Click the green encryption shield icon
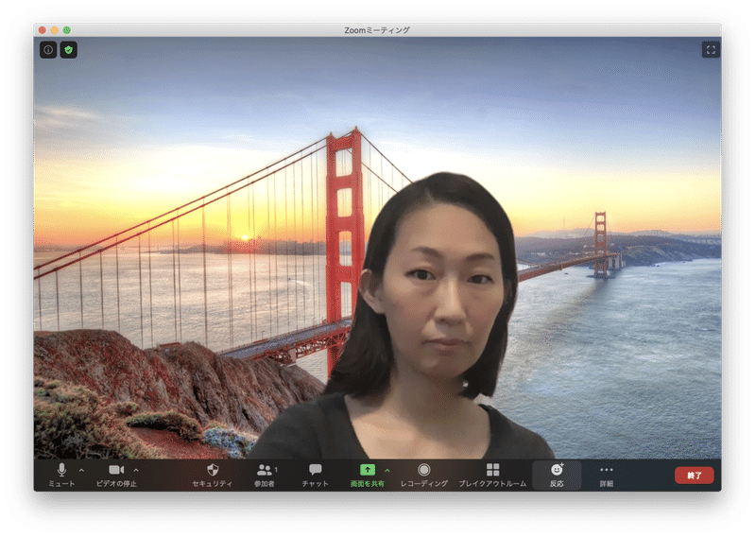Image resolution: width=756 pixels, height=537 pixels. (x=68, y=50)
